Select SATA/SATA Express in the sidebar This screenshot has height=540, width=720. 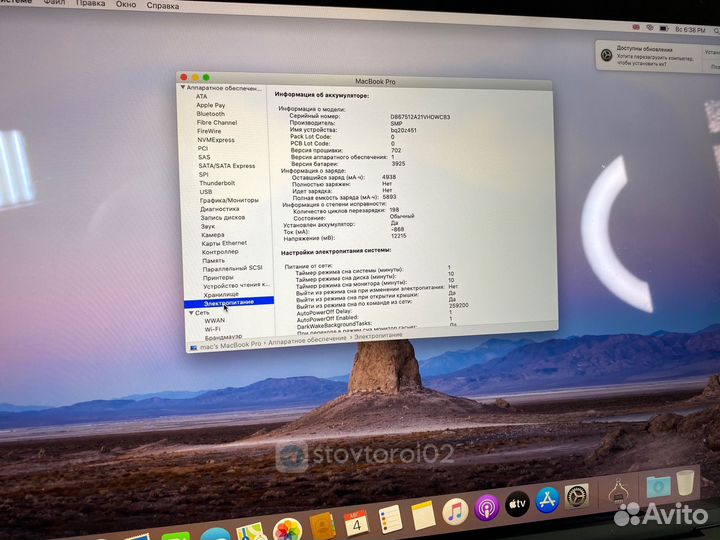226,166
